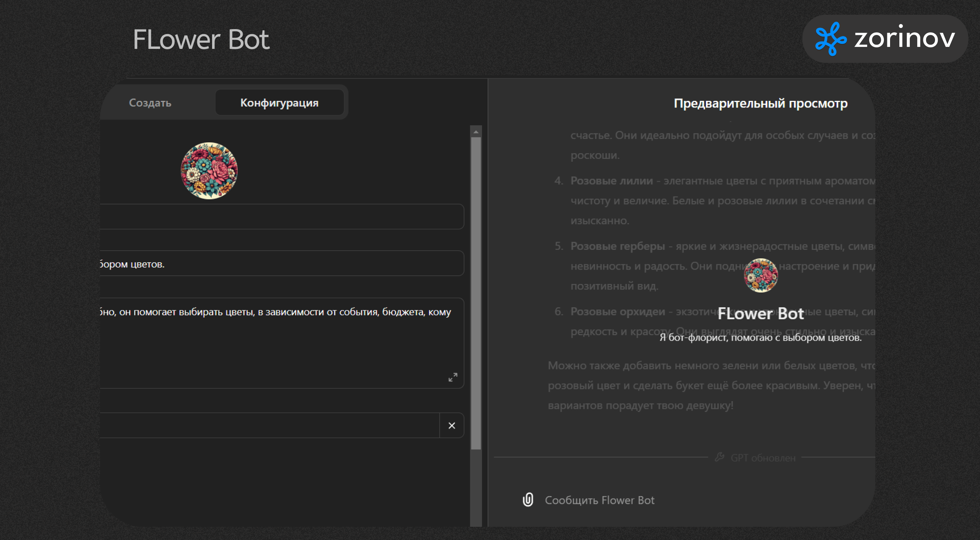Remove the conversation starter with X
Screen dimensions: 980x540
(452, 426)
